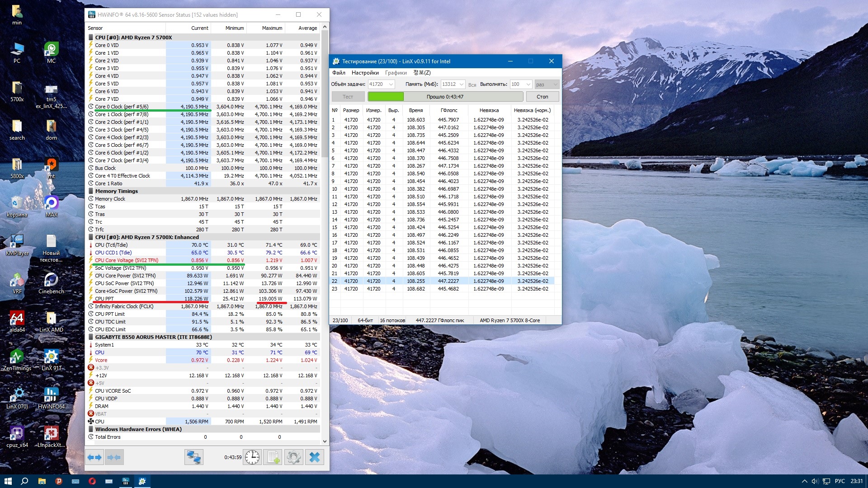Open HWiNFO sensor settings gear

click(x=293, y=458)
